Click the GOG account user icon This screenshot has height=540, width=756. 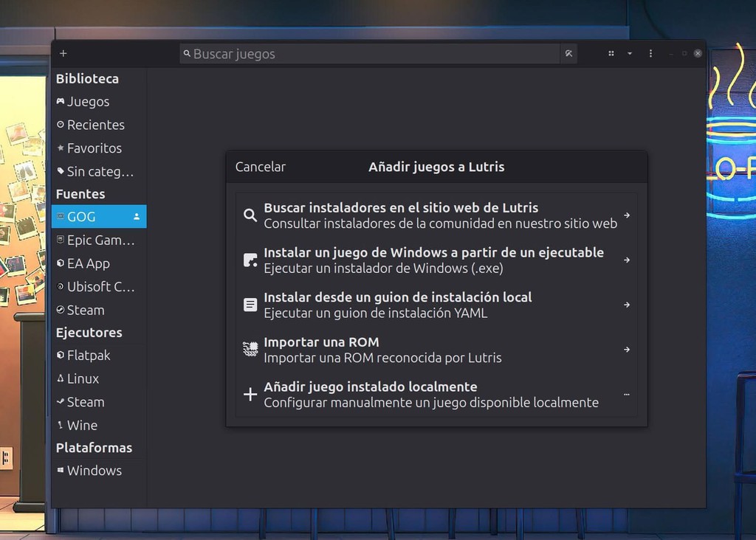click(137, 217)
